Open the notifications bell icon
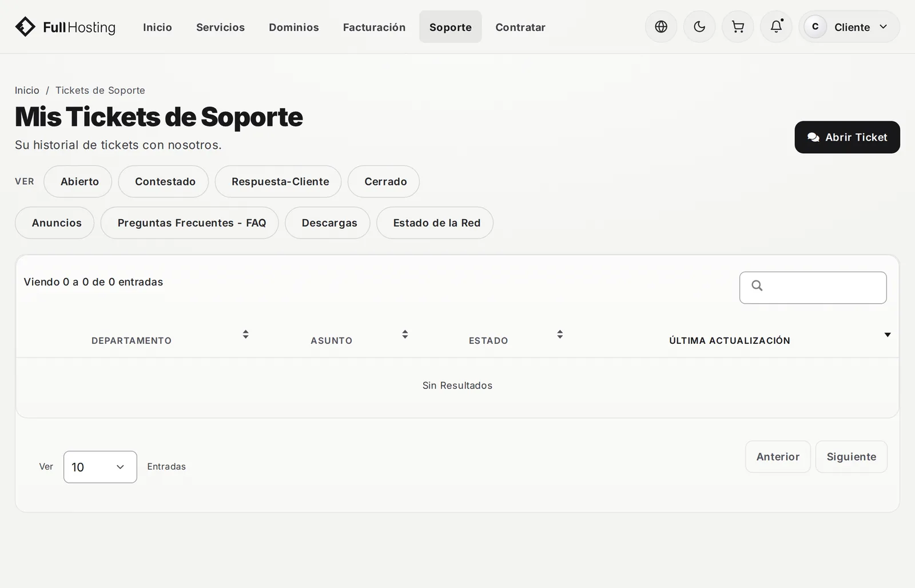Screen dimensions: 915x588 776,27
